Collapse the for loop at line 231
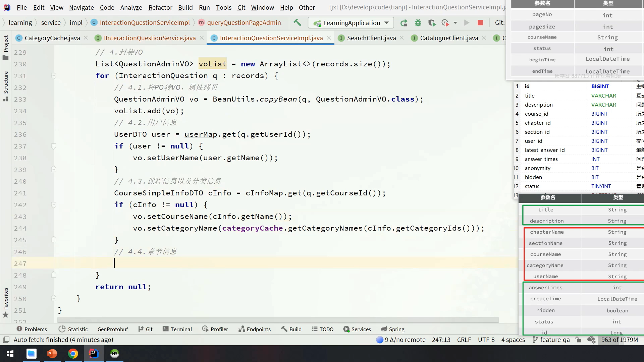Image resolution: width=644 pixels, height=362 pixels. [54, 76]
